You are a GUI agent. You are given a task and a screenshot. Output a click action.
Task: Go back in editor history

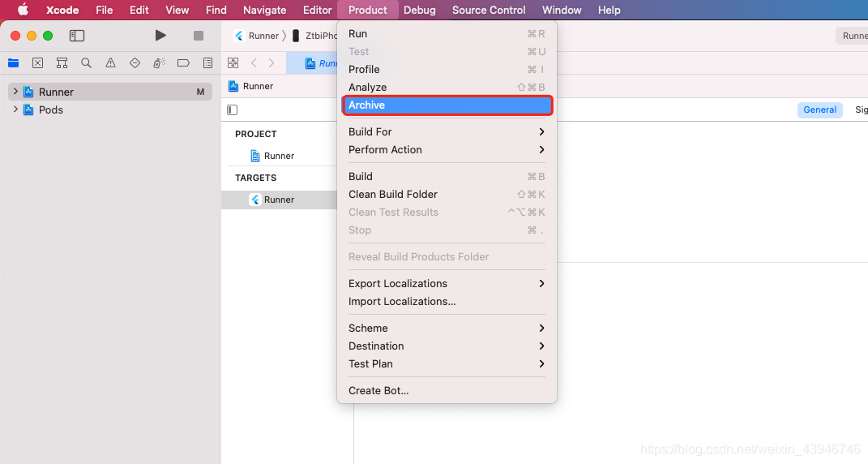(x=254, y=63)
